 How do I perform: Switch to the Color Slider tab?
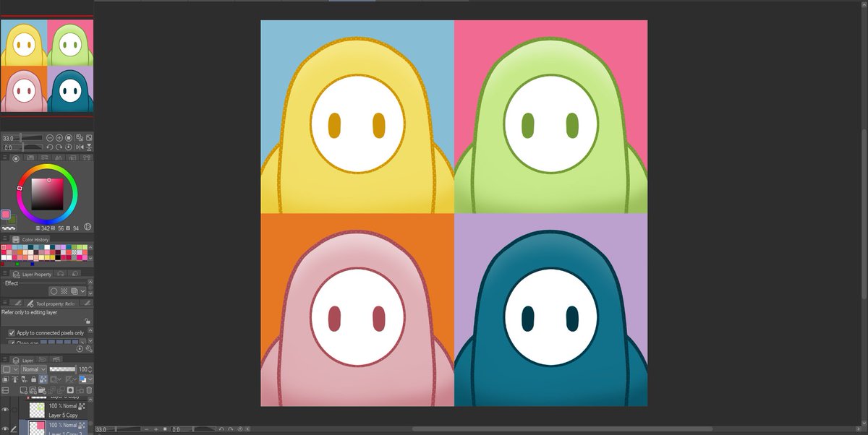point(44,158)
